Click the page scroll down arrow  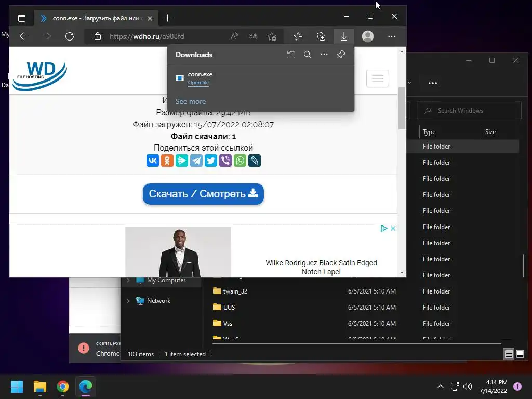402,272
